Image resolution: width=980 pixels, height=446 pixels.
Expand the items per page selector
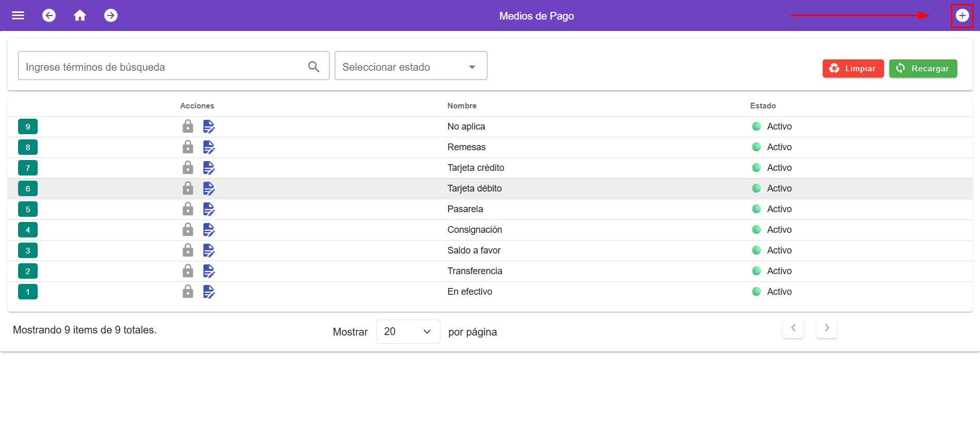point(407,332)
